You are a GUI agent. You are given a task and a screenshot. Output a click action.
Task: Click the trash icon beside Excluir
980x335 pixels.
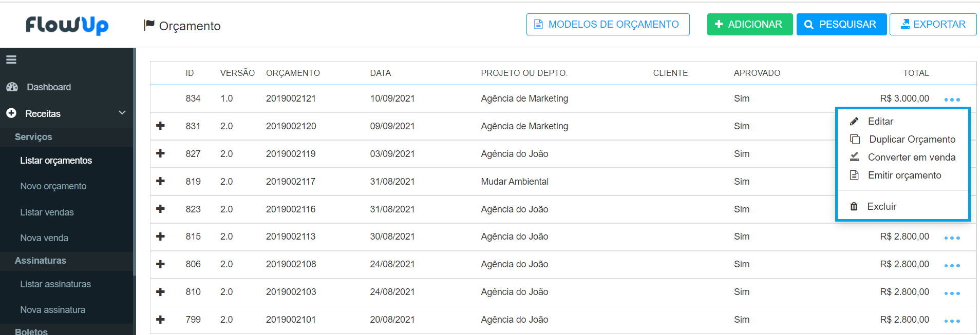(854, 206)
